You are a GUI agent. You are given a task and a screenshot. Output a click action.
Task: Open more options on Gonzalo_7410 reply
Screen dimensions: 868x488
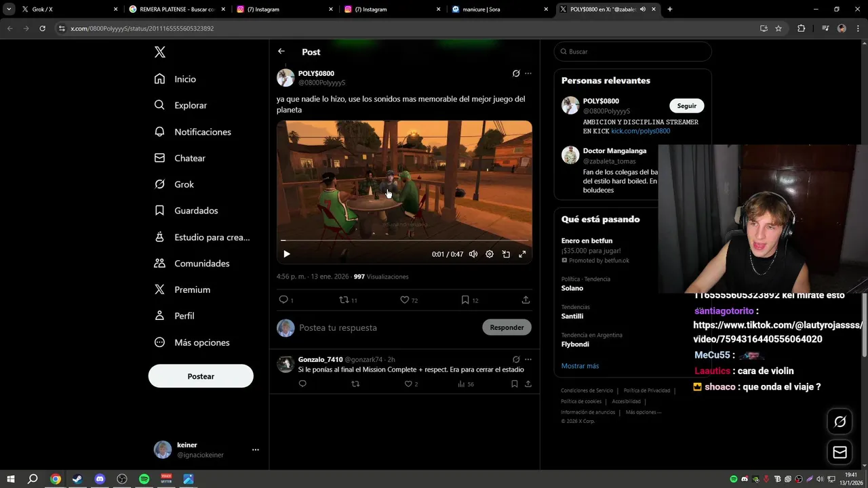528,359
